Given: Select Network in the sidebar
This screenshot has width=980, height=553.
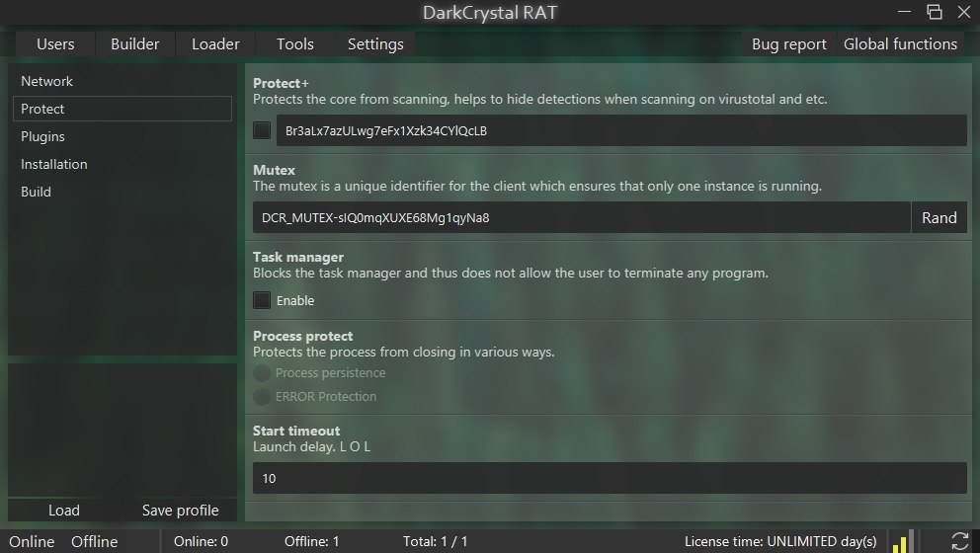Looking at the screenshot, I should click(x=122, y=81).
